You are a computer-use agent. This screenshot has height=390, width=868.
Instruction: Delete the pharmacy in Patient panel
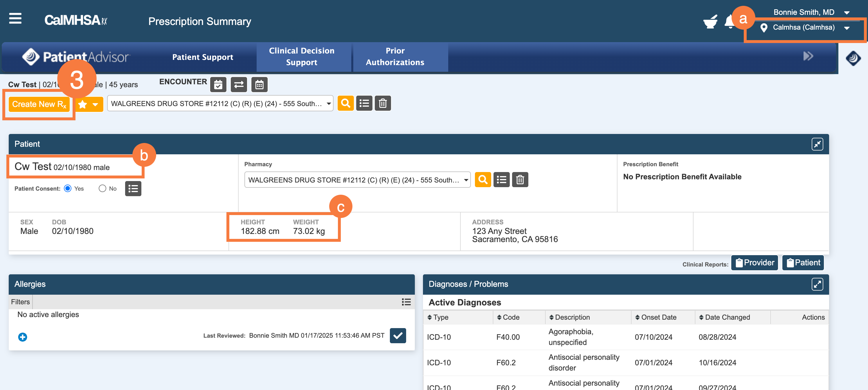(520, 180)
